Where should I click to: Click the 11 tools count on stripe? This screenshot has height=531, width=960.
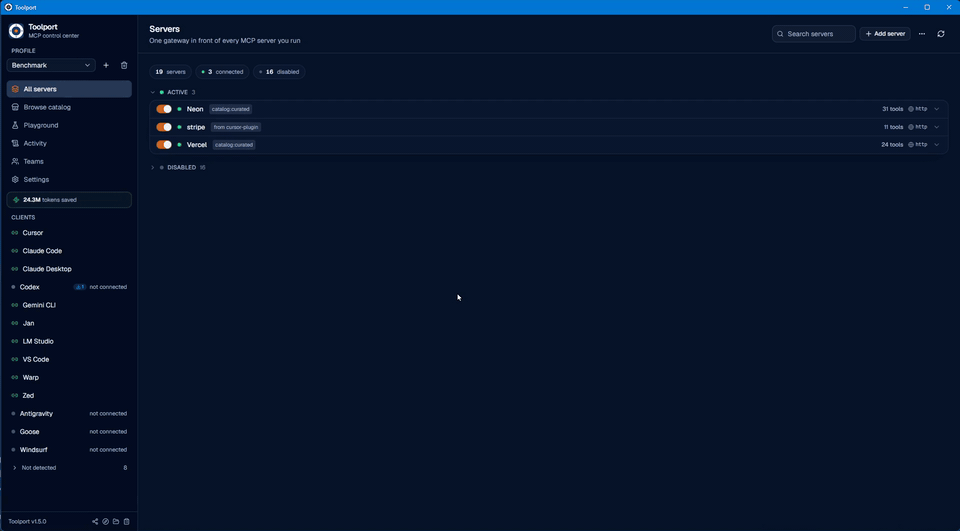893,127
